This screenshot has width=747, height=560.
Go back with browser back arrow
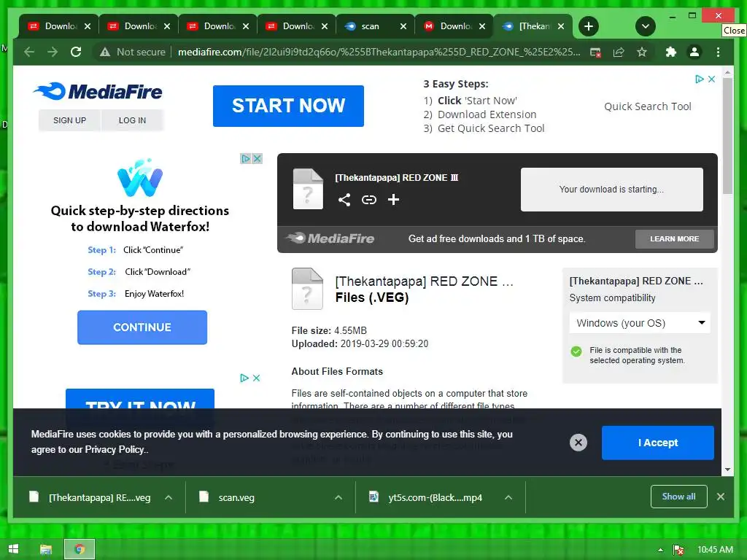pyautogui.click(x=29, y=52)
